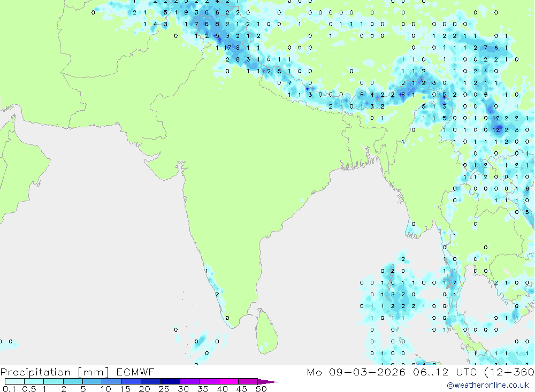Click the '[mm]' unit label
This screenshot has height=392, width=535.
tap(94, 372)
